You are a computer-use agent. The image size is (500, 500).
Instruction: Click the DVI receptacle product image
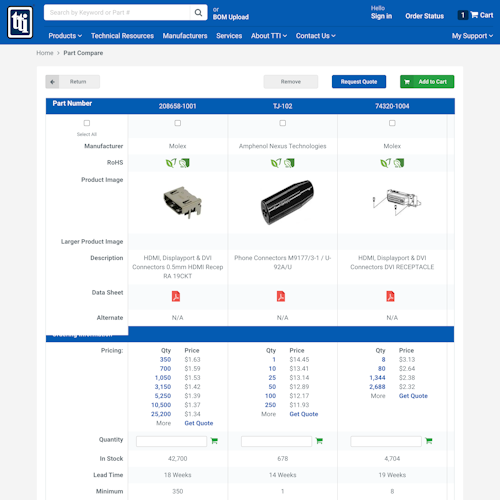coord(397,202)
